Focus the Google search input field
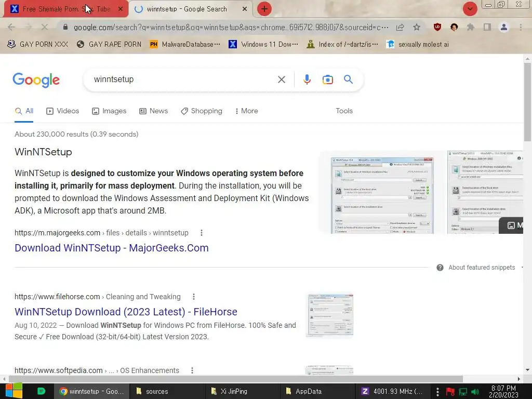This screenshot has width=532, height=399. (x=183, y=79)
